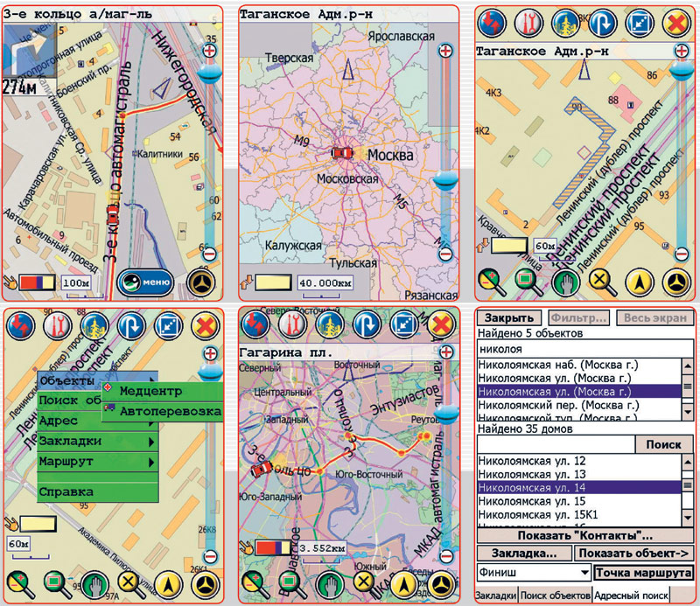Click the red car marker near Москва label
The height and width of the screenshot is (606, 700).
point(342,153)
